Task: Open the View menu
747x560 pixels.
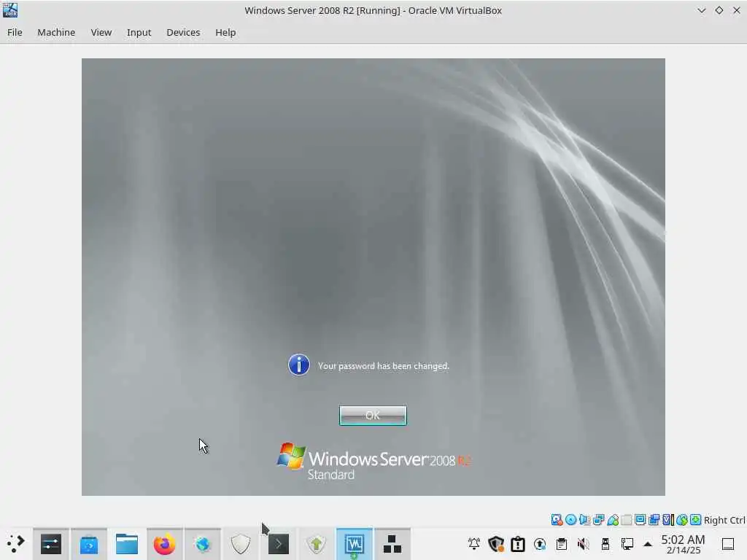Action: click(x=101, y=32)
